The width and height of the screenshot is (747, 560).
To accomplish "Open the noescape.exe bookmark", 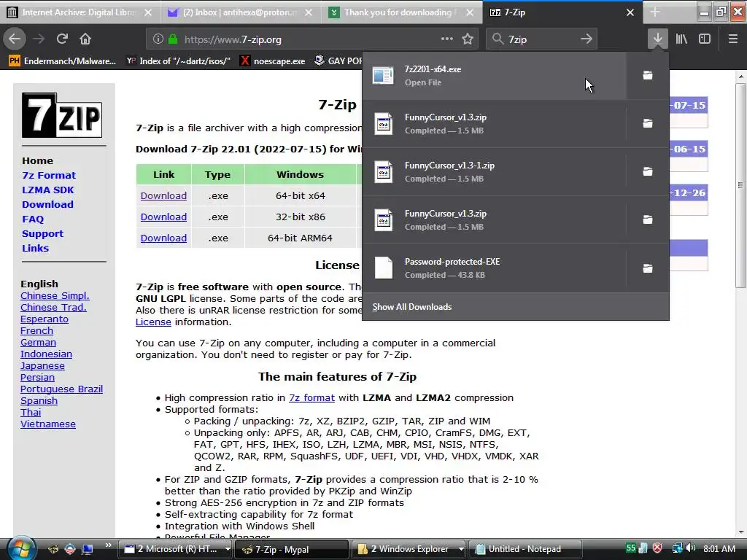I will coord(272,61).
